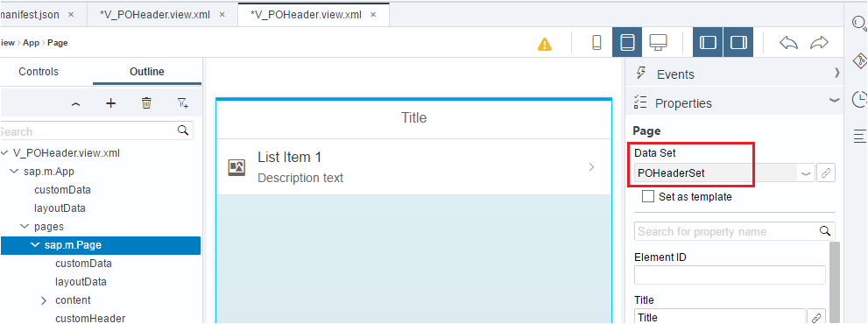Image resolution: width=868 pixels, height=324 pixels.
Task: Click the filter icon in Outline toolbar
Action: tap(183, 103)
